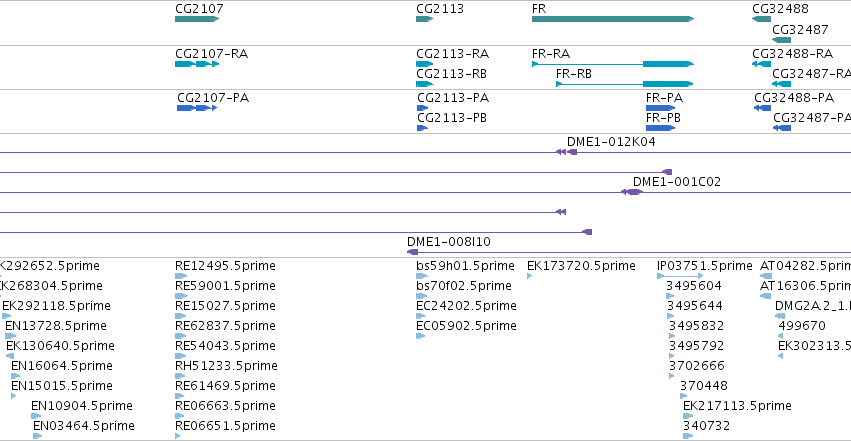Open the EK217113.5prime EST label
851x441 pixels.
737,406
